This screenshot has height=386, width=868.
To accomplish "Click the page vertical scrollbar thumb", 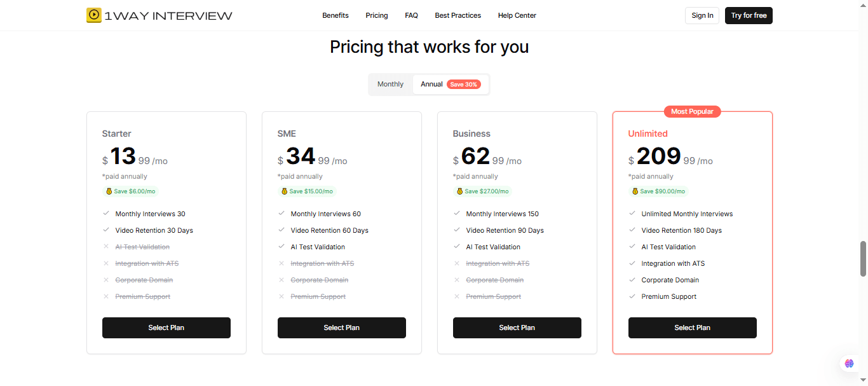I will click(x=863, y=259).
